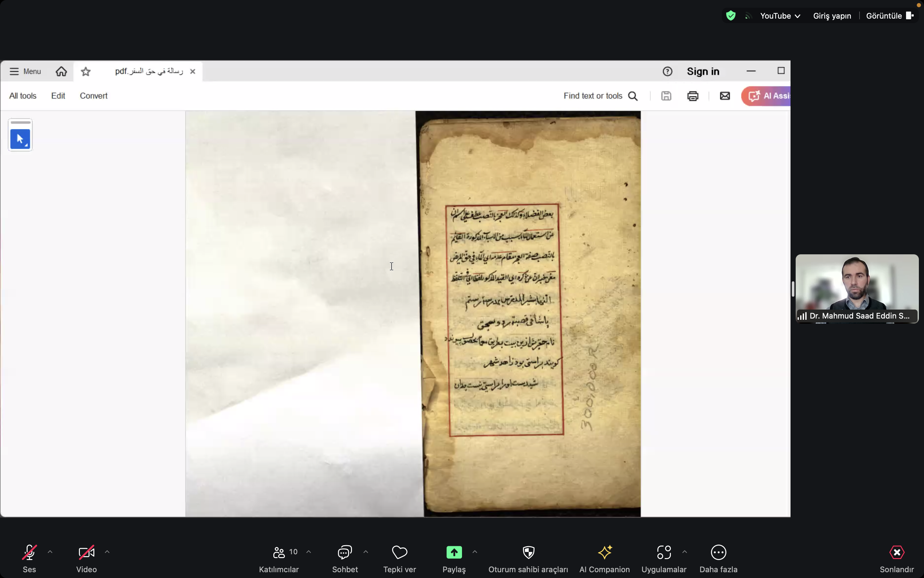This screenshot has height=578, width=924.
Task: Expand chat options arrow next to Sohbet
Action: click(x=366, y=552)
